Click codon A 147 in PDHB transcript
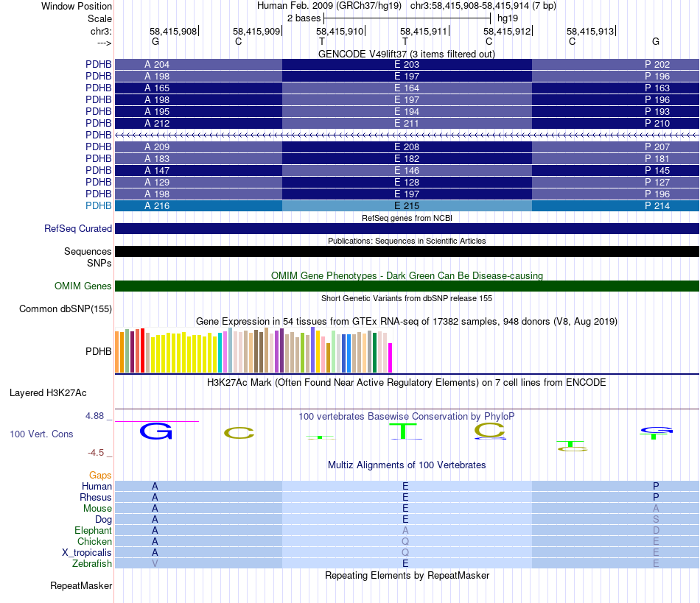 (157, 170)
